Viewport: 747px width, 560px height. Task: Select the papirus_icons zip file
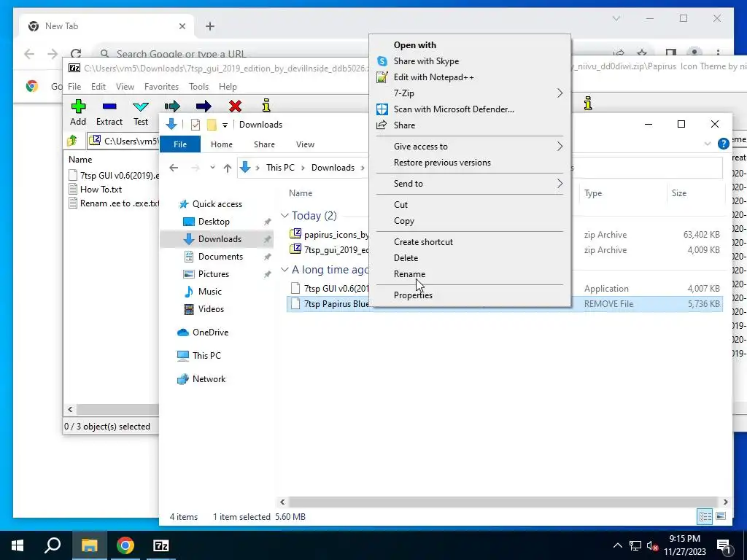(336, 234)
